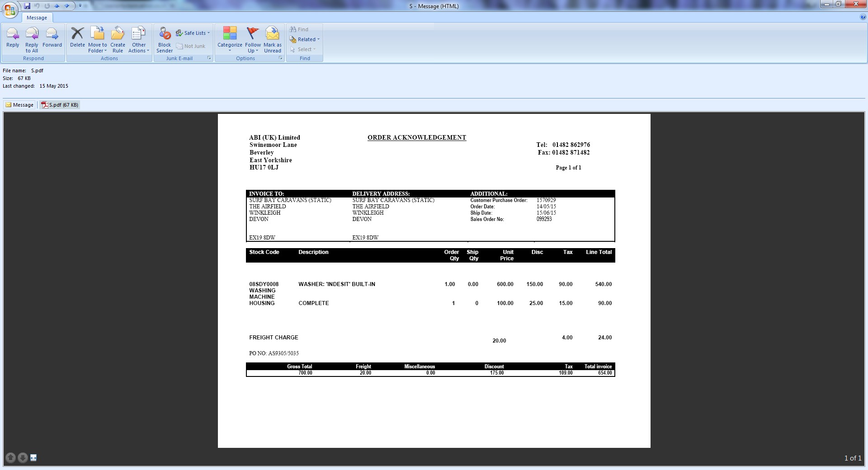This screenshot has height=470, width=868.
Task: Select the S.pdf attachment
Action: point(60,105)
